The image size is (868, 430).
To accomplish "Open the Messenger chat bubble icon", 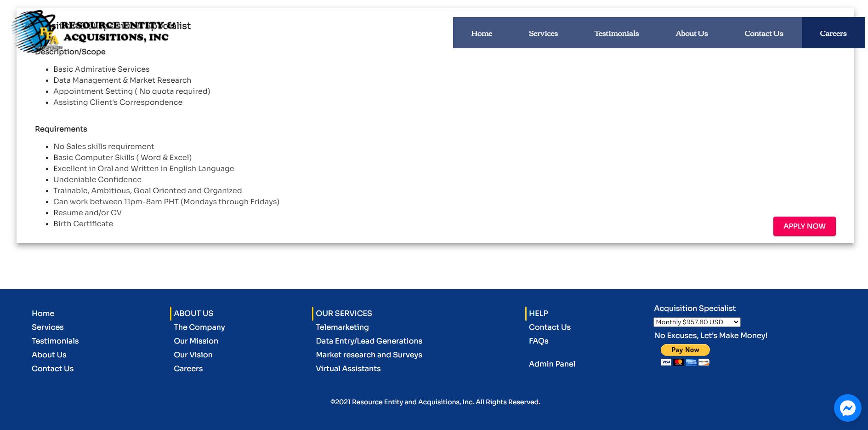I will 847,407.
